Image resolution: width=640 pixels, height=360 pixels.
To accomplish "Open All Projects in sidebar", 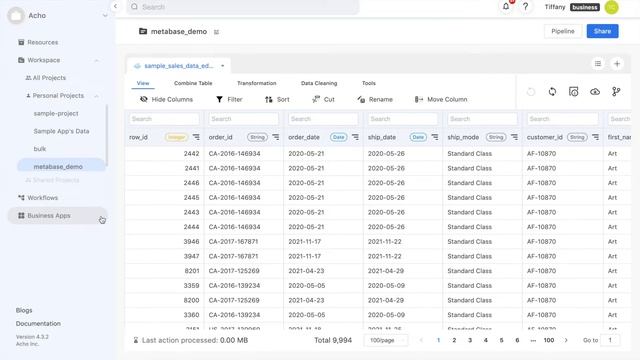I will click(x=49, y=78).
